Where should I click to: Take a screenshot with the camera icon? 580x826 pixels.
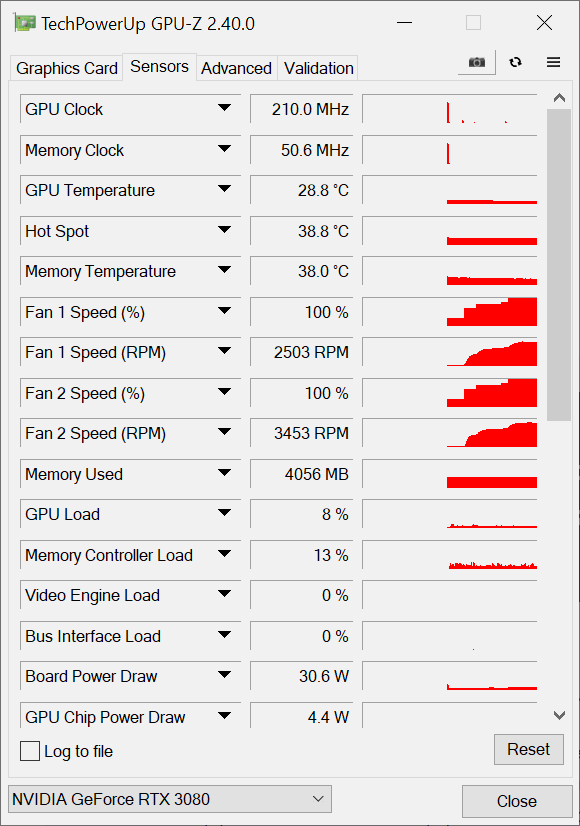(x=477, y=62)
